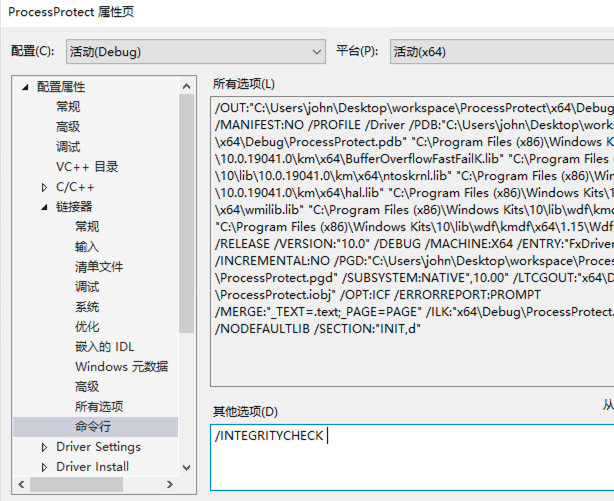The image size is (614, 501).
Task: Select VC++ 目录 item
Action: pyautogui.click(x=87, y=167)
